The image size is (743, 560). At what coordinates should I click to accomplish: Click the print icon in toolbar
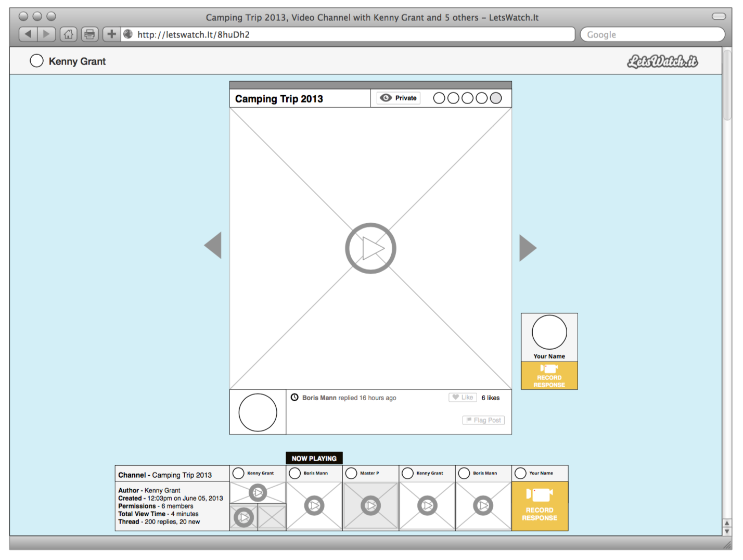point(89,34)
